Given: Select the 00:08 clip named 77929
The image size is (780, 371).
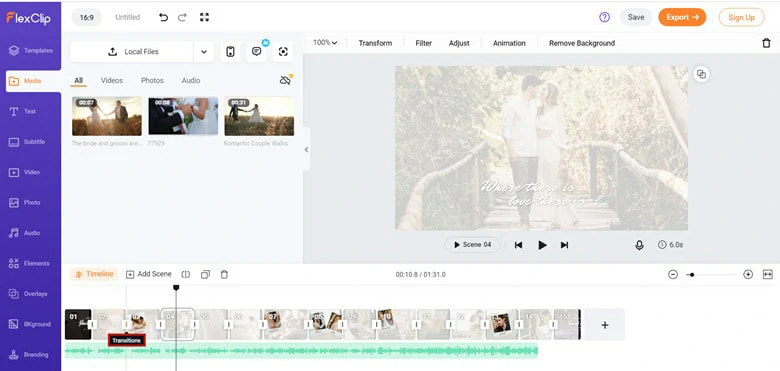Looking at the screenshot, I should (183, 116).
